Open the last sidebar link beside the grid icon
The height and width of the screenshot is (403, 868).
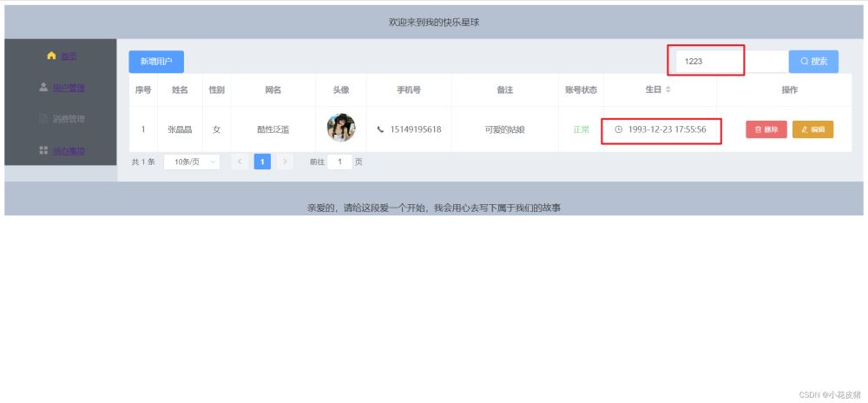[x=69, y=150]
